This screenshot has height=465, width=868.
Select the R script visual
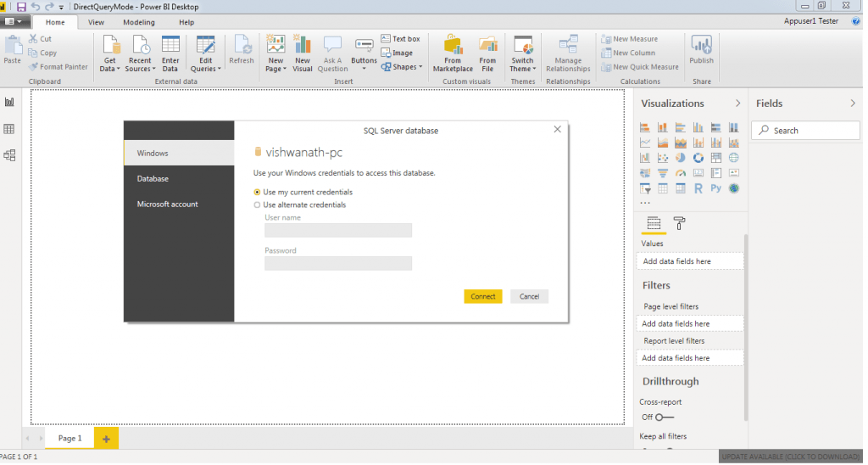pyautogui.click(x=698, y=189)
